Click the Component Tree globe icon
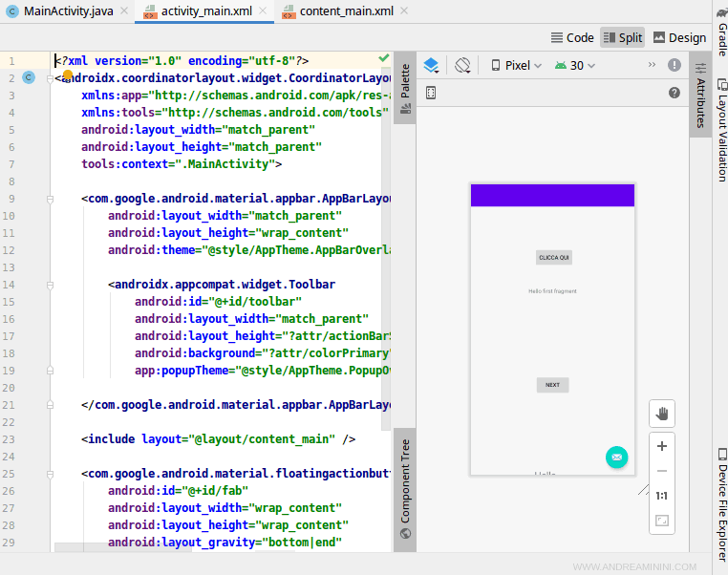728x575 pixels. pos(405,534)
